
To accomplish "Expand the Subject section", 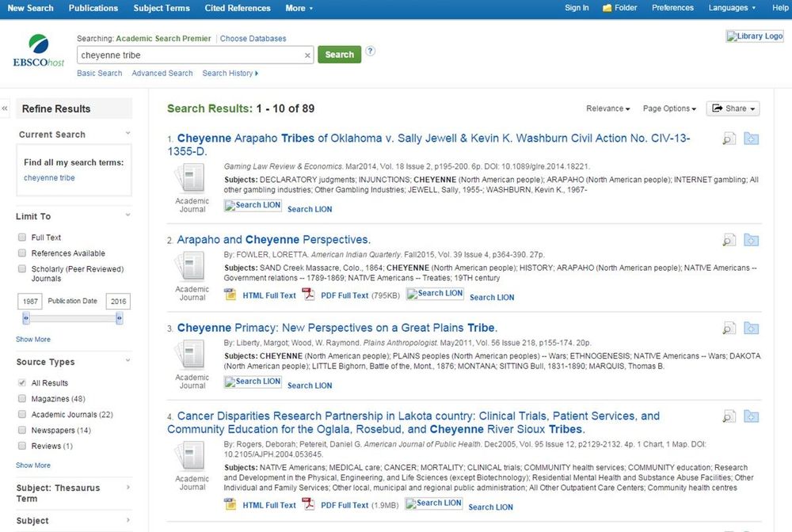I will (128, 520).
